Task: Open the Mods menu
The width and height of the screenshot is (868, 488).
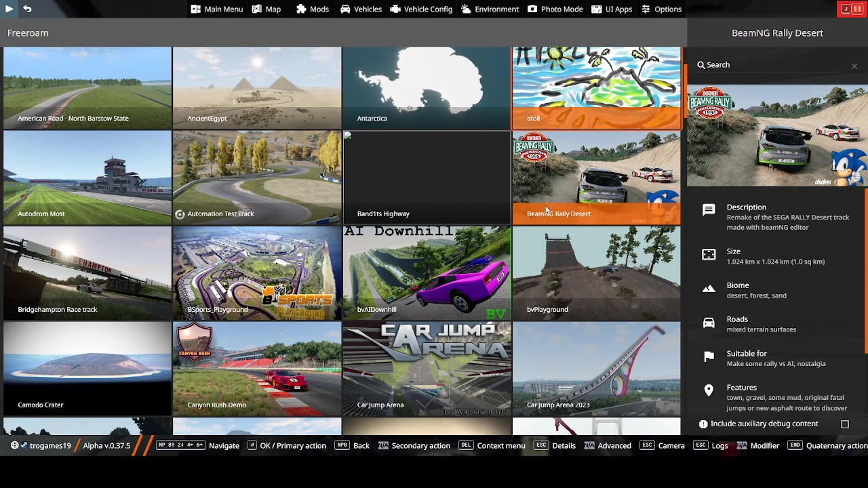Action: (313, 9)
